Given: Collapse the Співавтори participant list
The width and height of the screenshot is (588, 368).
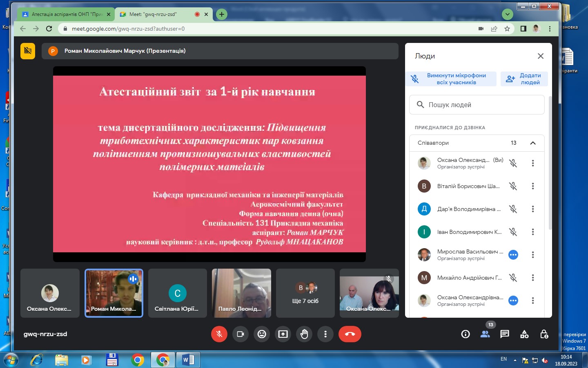Looking at the screenshot, I should (532, 143).
